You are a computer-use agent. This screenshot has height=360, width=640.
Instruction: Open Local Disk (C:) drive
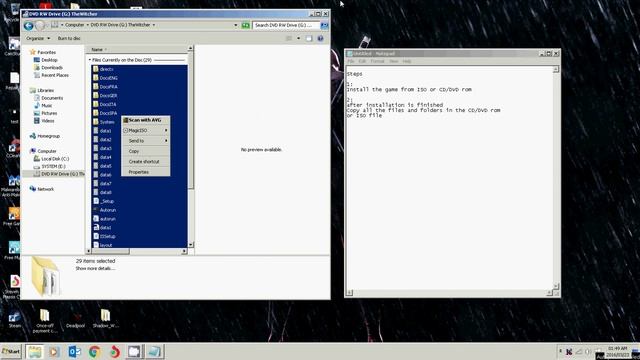[51, 159]
